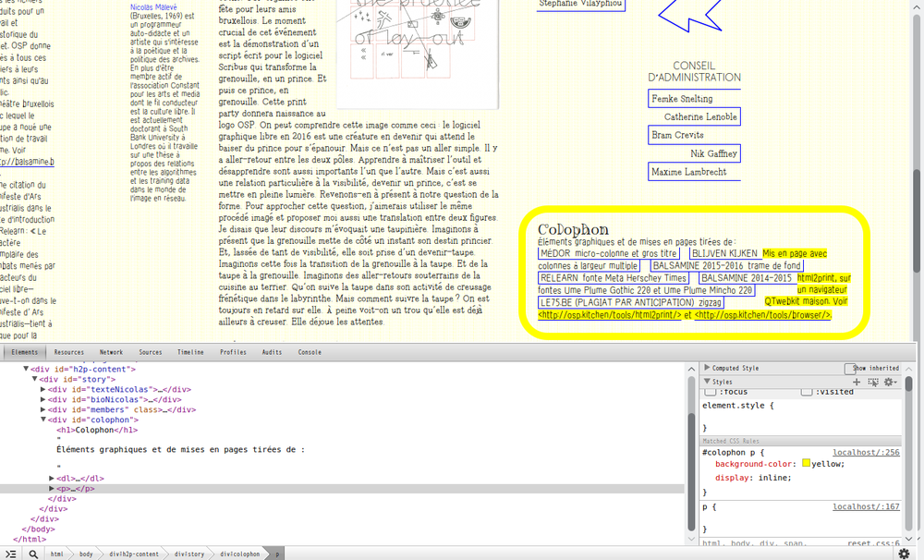This screenshot has height=560, width=924.
Task: Open localhost/:256 stylesheet source link
Action: click(x=865, y=452)
